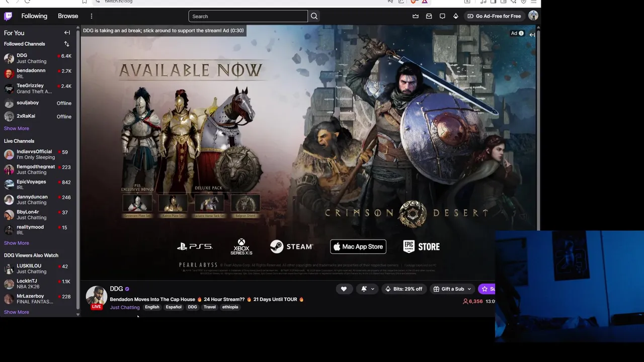The height and width of the screenshot is (362, 644).
Task: Open BbyLon4r live channel
Action: click(x=38, y=215)
